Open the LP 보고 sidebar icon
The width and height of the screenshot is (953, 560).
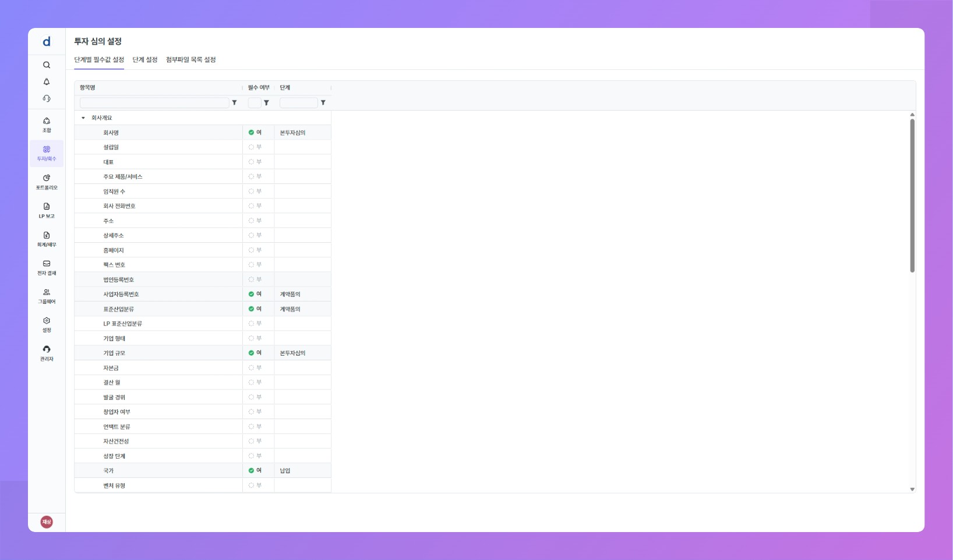47,210
